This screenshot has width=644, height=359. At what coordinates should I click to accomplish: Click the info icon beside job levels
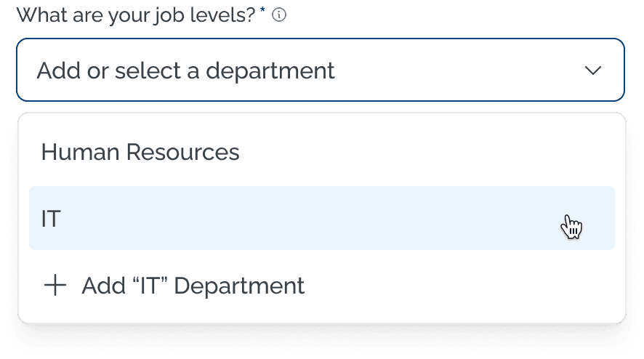coord(279,15)
